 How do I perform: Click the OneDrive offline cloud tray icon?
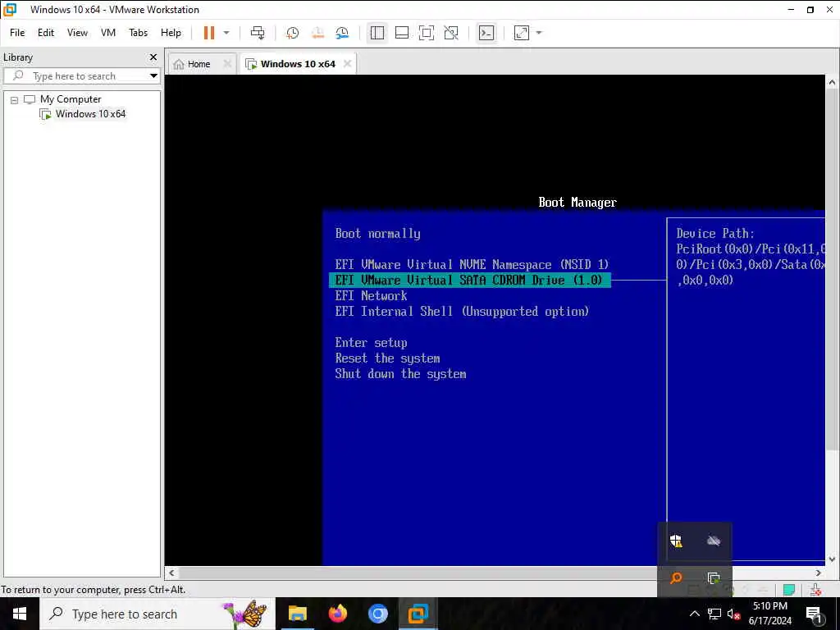(714, 541)
